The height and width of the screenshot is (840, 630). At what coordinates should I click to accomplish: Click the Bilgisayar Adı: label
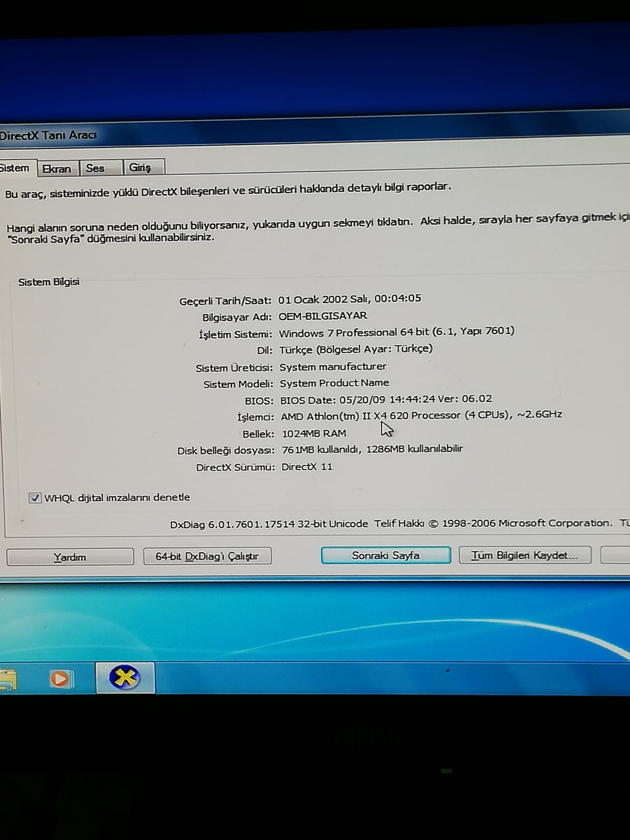click(x=237, y=317)
